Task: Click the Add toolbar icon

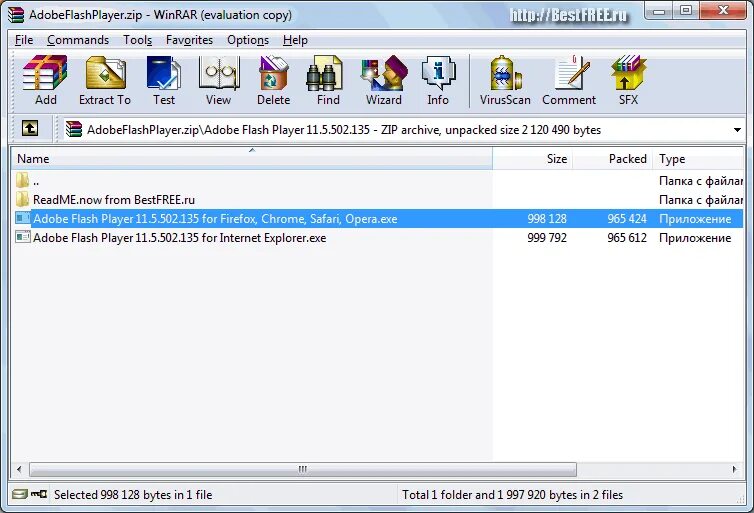Action: 46,80
